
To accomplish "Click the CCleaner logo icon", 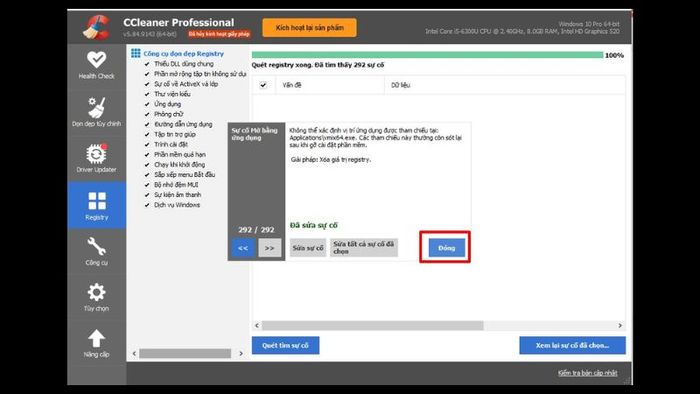I will (97, 27).
